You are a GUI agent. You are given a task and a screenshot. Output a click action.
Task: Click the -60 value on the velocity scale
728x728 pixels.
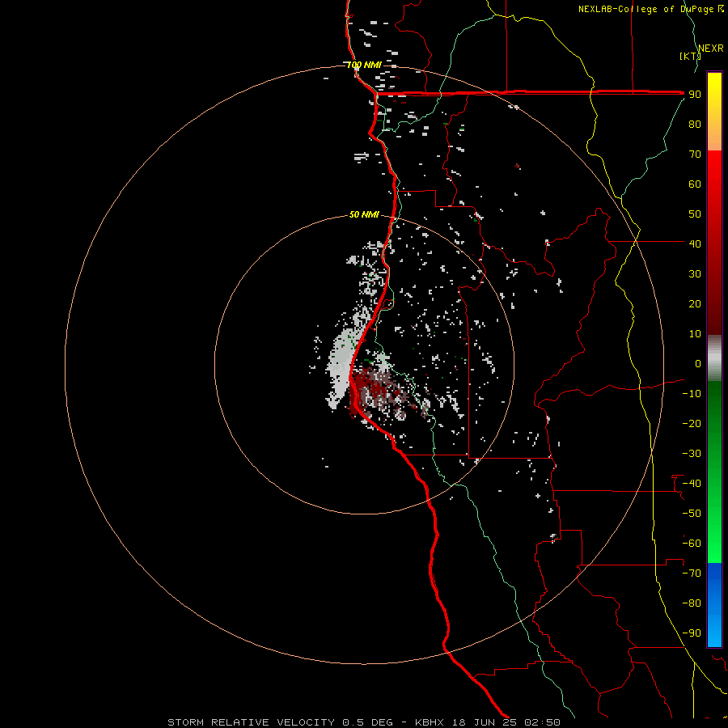[x=692, y=544]
